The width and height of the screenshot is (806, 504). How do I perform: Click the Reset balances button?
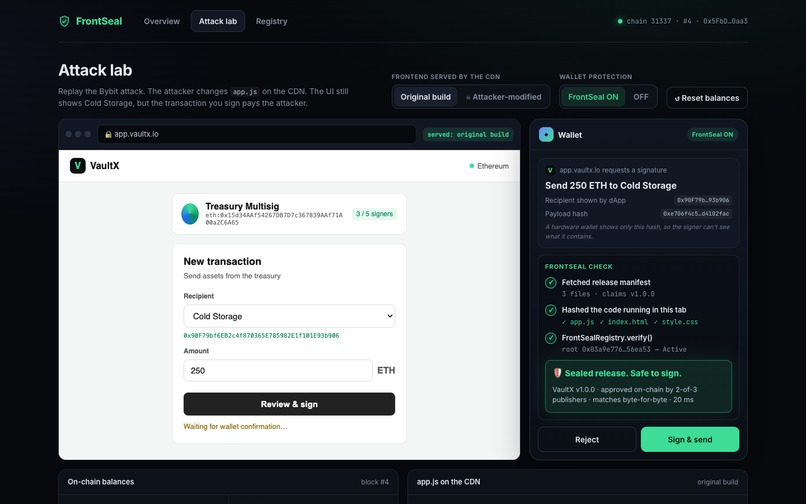click(707, 98)
